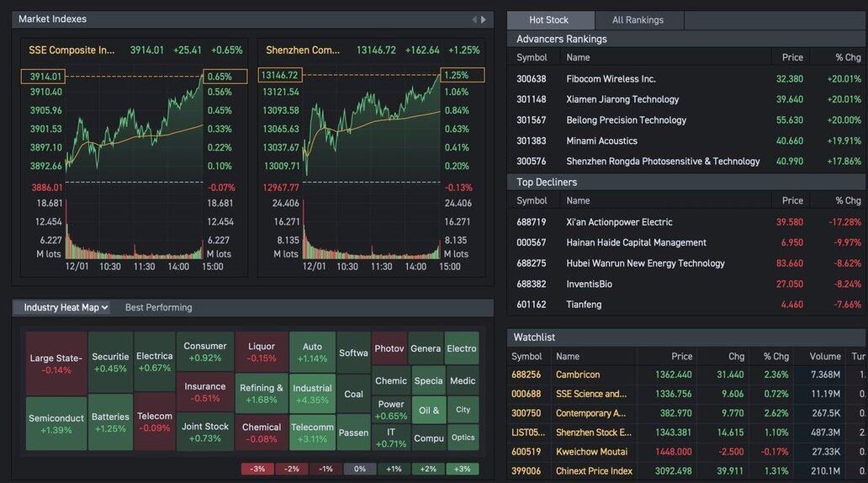Image resolution: width=868 pixels, height=483 pixels.
Task: Select the Industrial +4.35% heat map tile
Action: [x=312, y=394]
